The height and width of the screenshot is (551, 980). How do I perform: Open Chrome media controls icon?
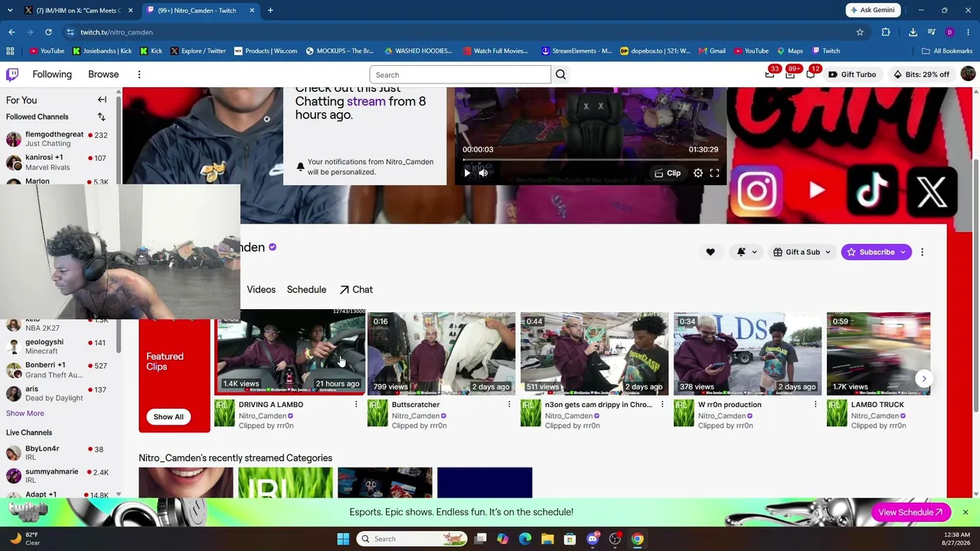click(932, 32)
